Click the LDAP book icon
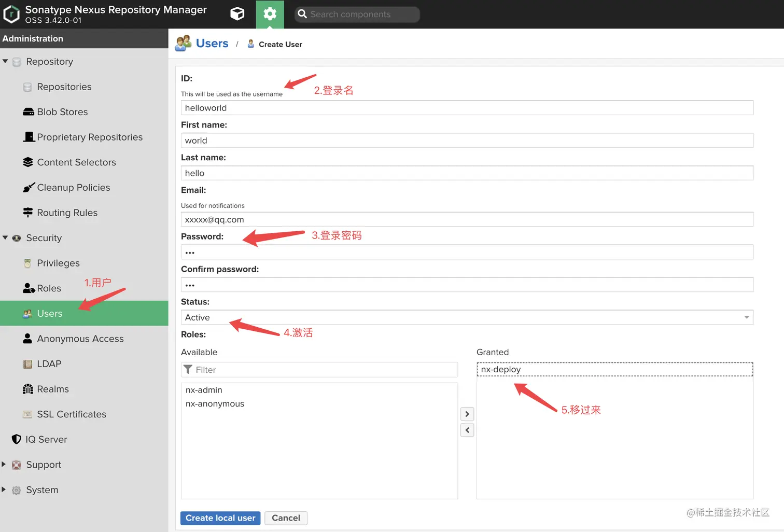The width and height of the screenshot is (784, 532). coord(27,364)
